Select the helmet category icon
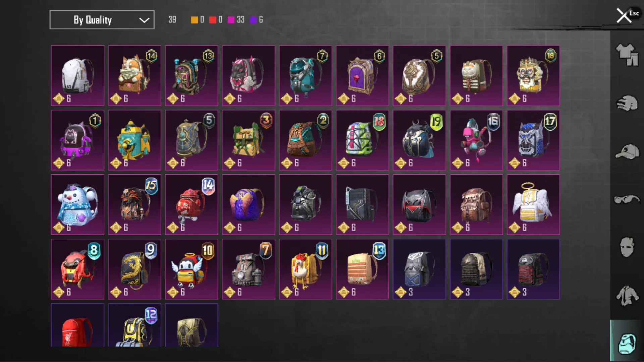The height and width of the screenshot is (362, 644). point(627,103)
